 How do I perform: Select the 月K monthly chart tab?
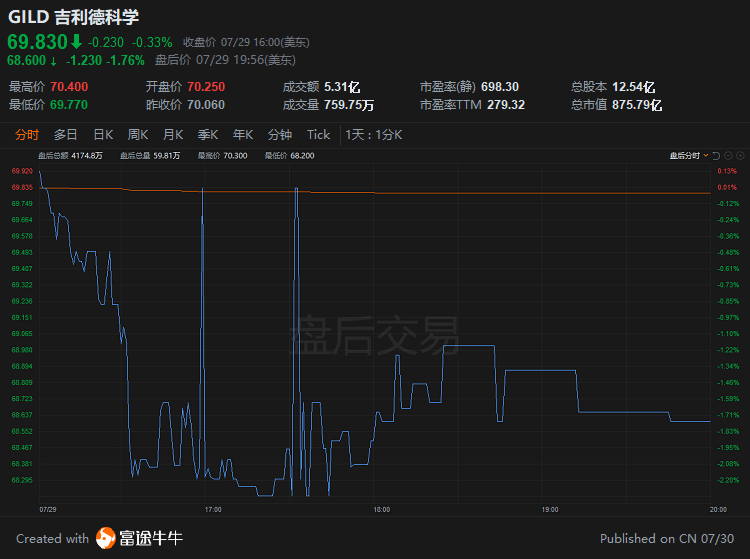tap(173, 135)
